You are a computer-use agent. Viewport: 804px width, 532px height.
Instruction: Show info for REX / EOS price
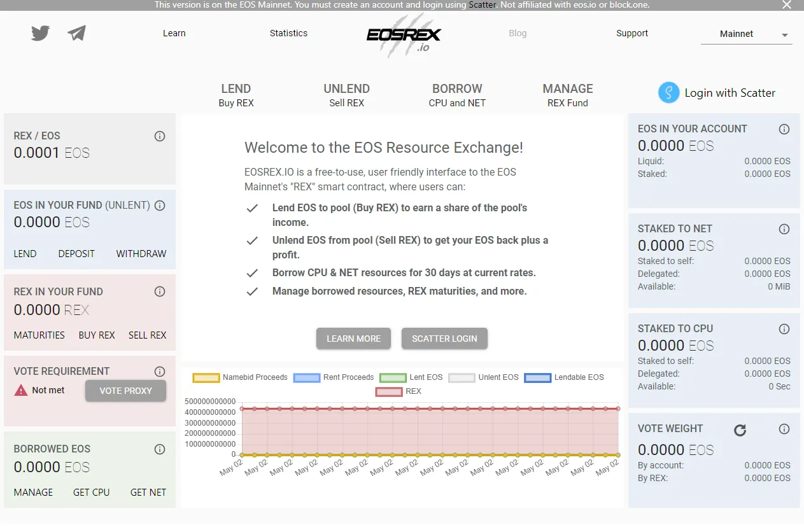tap(160, 136)
